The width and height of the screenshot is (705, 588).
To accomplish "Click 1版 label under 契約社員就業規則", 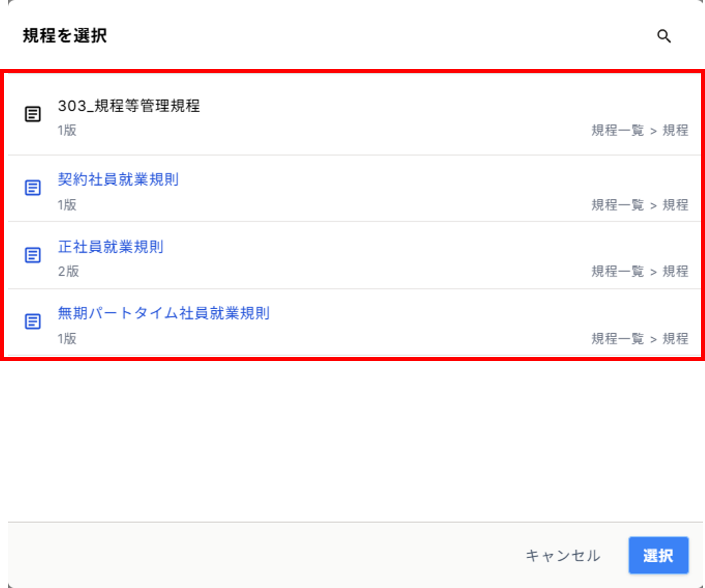I will [67, 205].
